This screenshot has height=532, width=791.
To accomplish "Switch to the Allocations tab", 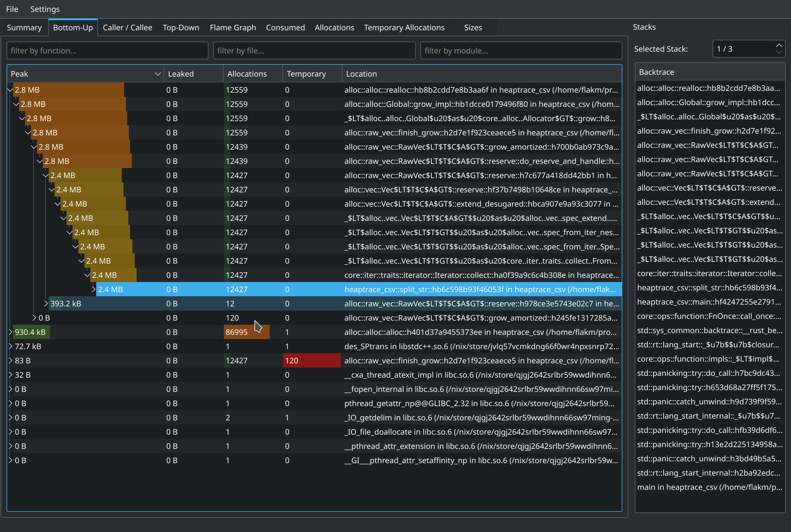I will [x=334, y=28].
